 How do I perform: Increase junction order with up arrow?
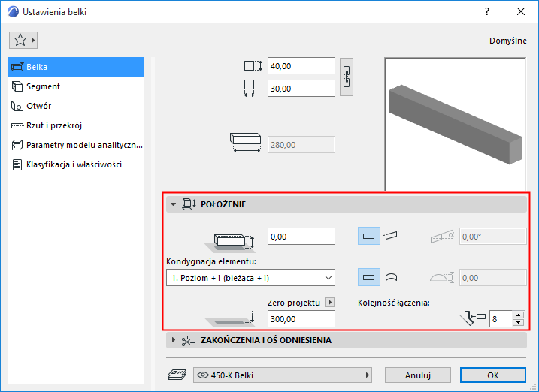pyautogui.click(x=518, y=315)
